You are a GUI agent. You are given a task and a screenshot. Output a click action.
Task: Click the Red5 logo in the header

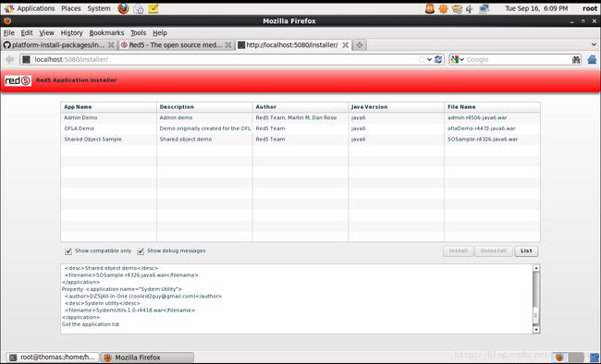click(18, 80)
